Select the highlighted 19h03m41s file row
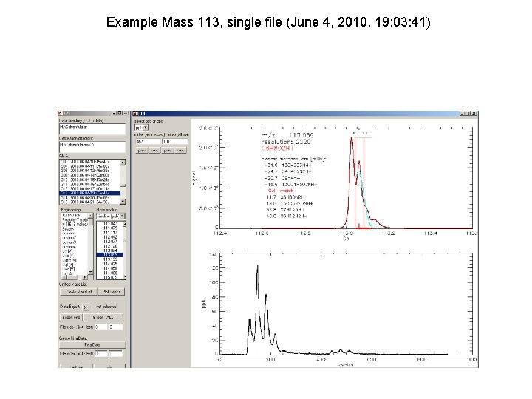This screenshot has height=399, width=532. coord(90,193)
